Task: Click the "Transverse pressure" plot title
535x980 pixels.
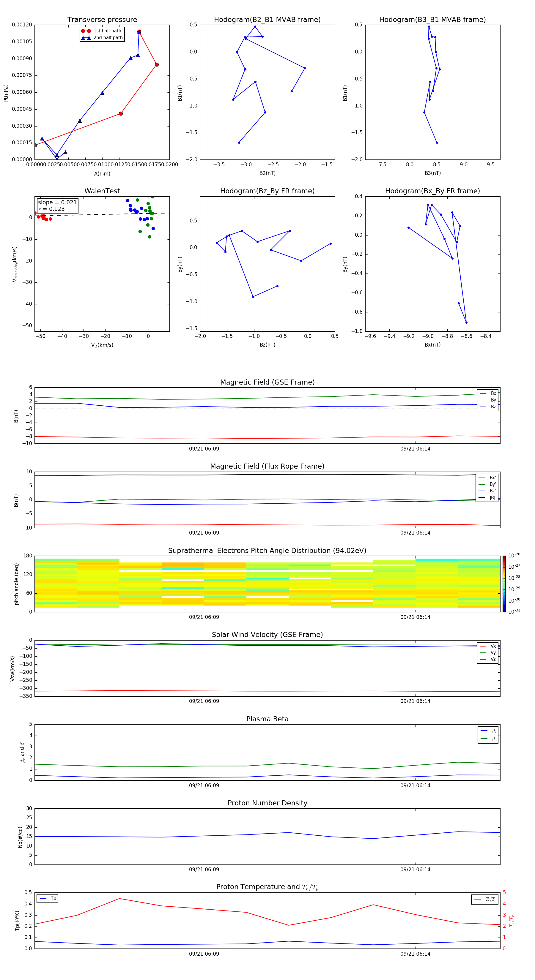Action: [102, 20]
